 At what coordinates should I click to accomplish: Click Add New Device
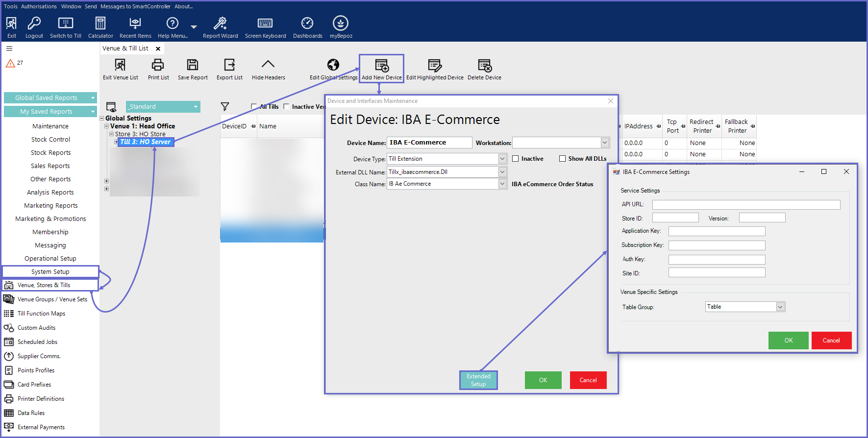coord(381,69)
